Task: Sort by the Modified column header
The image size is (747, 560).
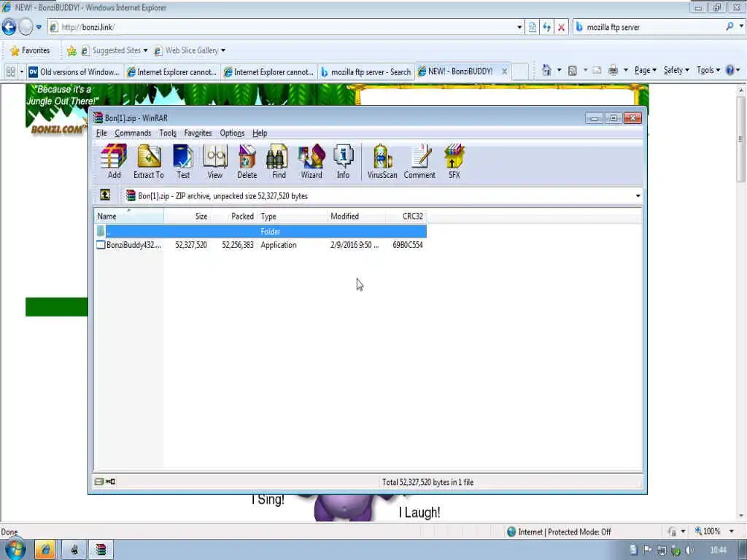Action: pyautogui.click(x=356, y=216)
